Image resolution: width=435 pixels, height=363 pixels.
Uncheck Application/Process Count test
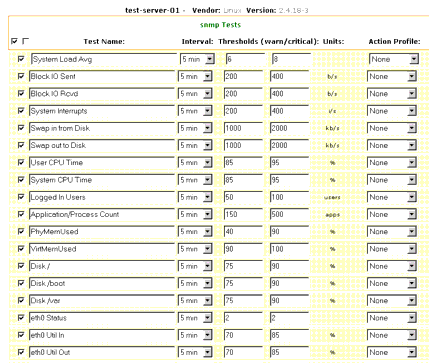[x=21, y=214]
